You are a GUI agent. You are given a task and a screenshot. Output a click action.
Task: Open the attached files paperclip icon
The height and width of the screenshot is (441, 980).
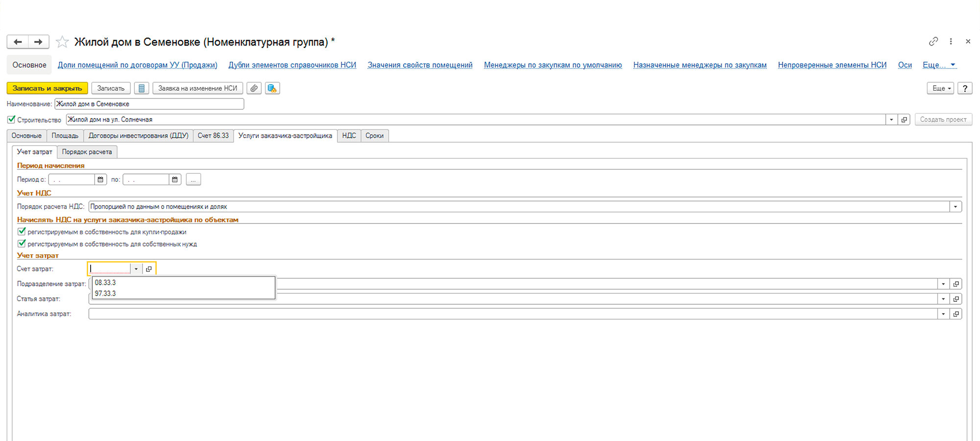click(254, 88)
